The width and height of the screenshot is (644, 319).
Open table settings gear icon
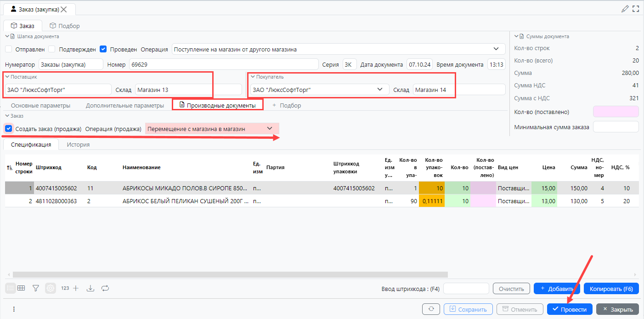tap(50, 288)
